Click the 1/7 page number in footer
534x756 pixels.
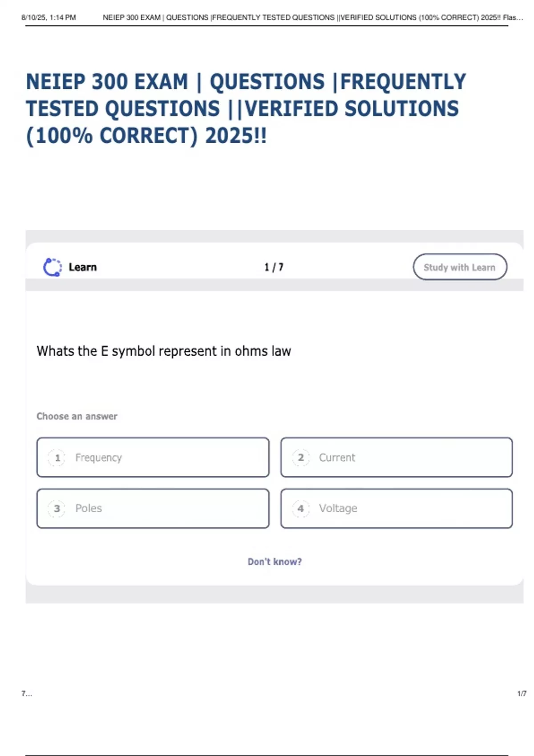[522, 693]
